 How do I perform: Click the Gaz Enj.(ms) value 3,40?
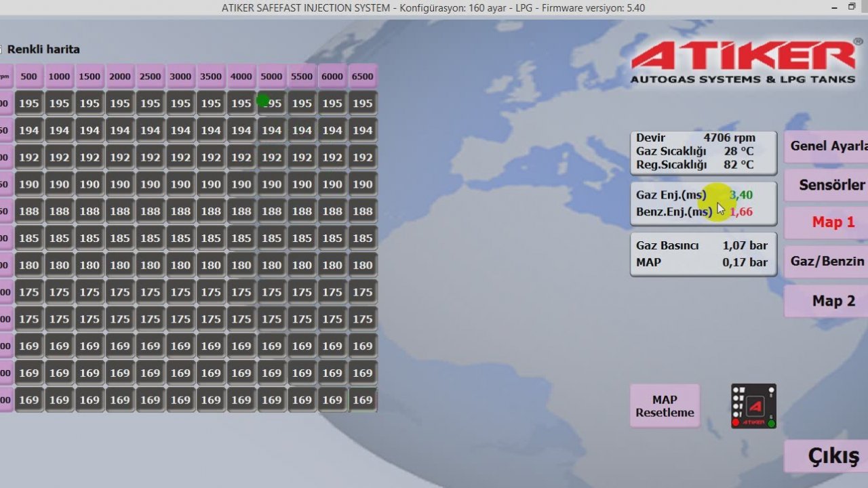(741, 195)
